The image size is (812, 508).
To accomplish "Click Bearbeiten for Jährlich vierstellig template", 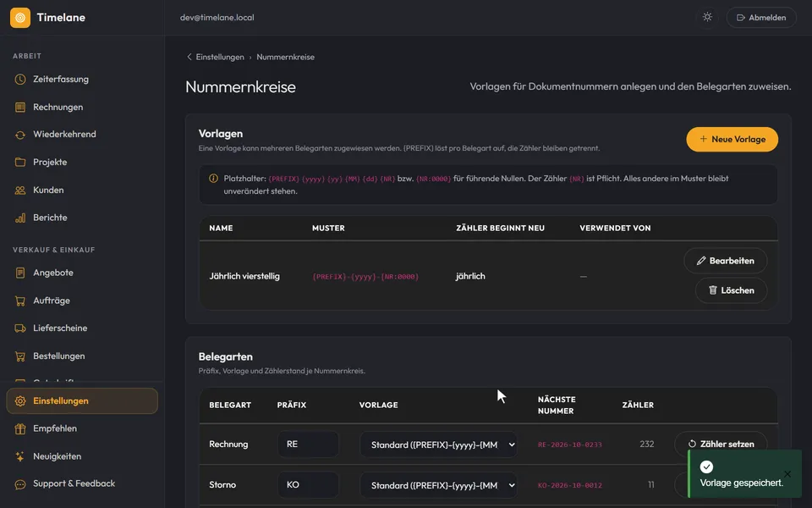I will [x=725, y=261].
